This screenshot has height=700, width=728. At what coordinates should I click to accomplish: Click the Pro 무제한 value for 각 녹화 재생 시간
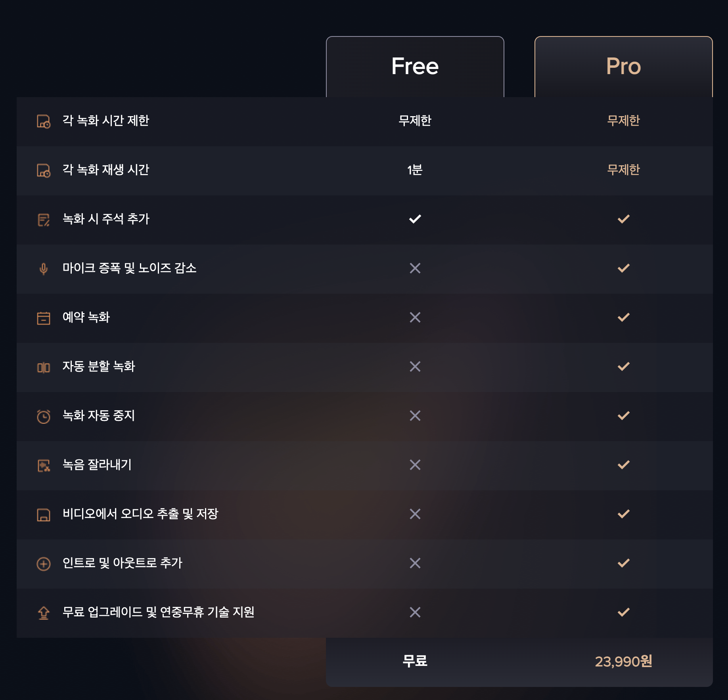[623, 170]
